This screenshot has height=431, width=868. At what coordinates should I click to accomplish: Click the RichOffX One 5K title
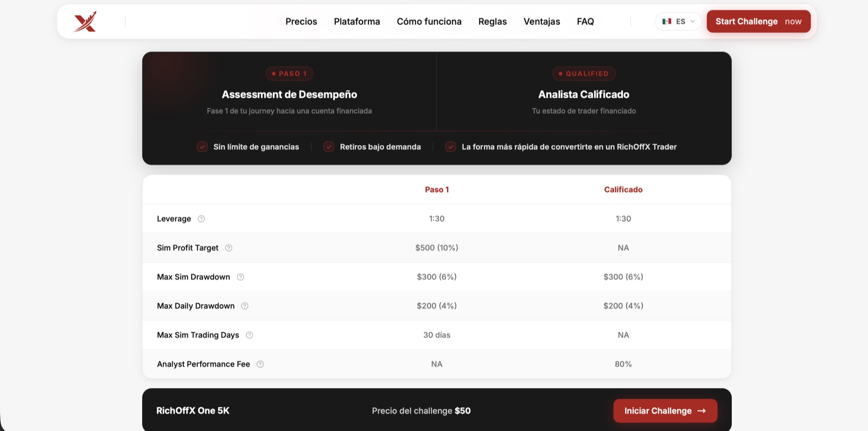click(x=193, y=411)
